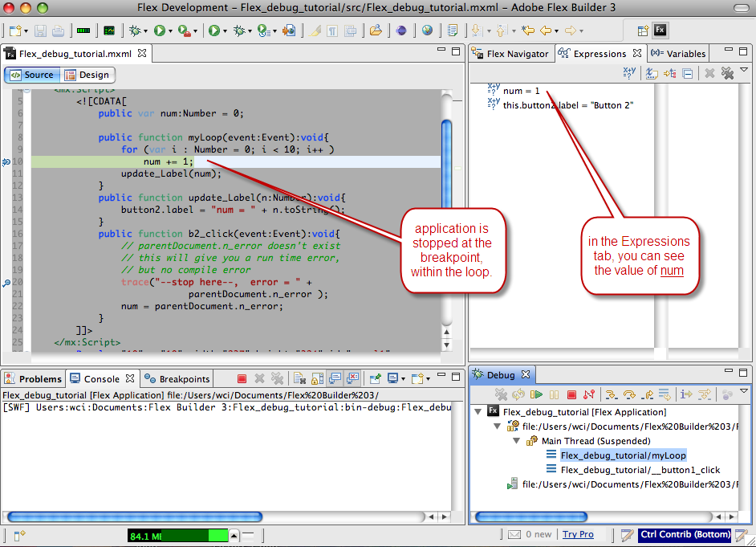Switch the editor to Design mode

coord(87,75)
